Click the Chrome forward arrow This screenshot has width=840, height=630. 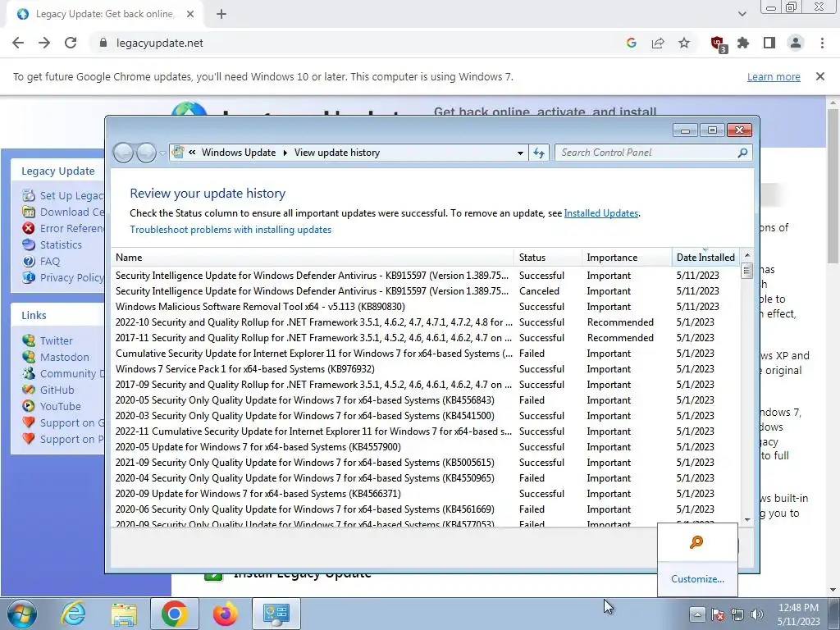pos(44,43)
